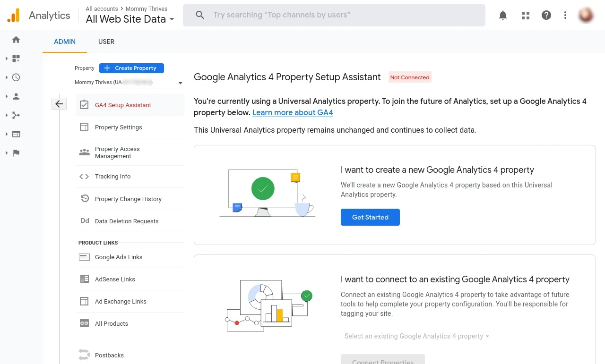Click into the Analytics search field
This screenshot has width=605, height=364.
pyautogui.click(x=334, y=15)
